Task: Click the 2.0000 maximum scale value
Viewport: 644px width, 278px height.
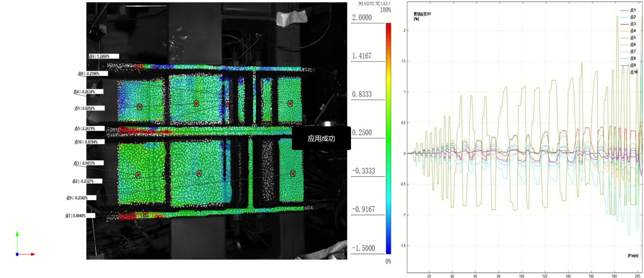Action: point(362,18)
